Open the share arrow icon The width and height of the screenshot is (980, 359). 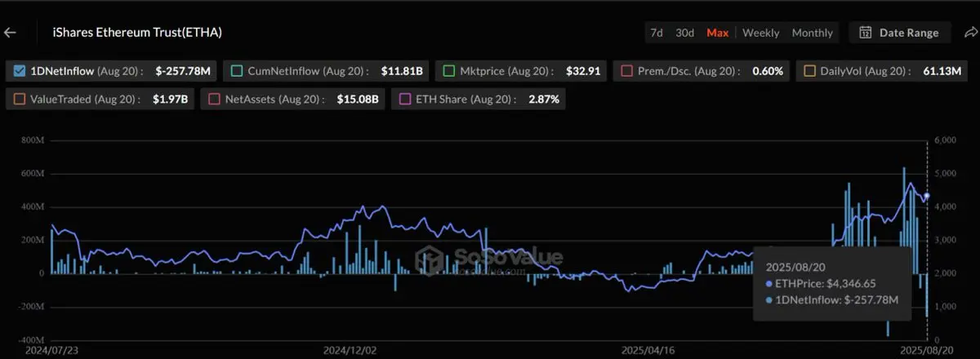coord(970,33)
